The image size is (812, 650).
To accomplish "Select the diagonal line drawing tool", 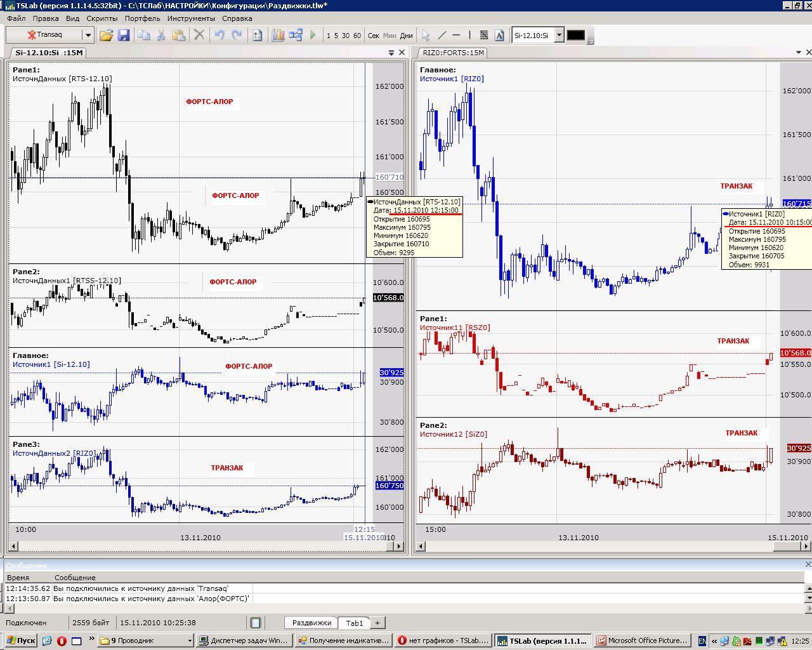I will click(442, 35).
